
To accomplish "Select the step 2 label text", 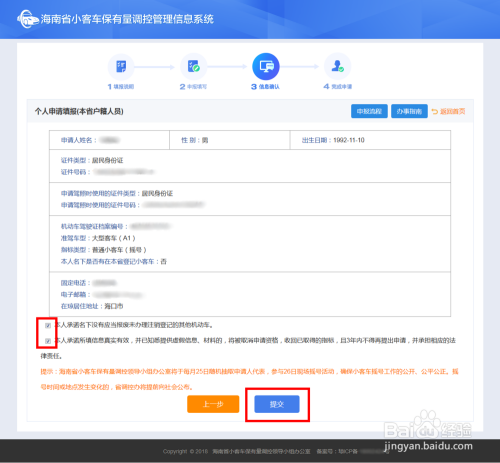I will (193, 87).
